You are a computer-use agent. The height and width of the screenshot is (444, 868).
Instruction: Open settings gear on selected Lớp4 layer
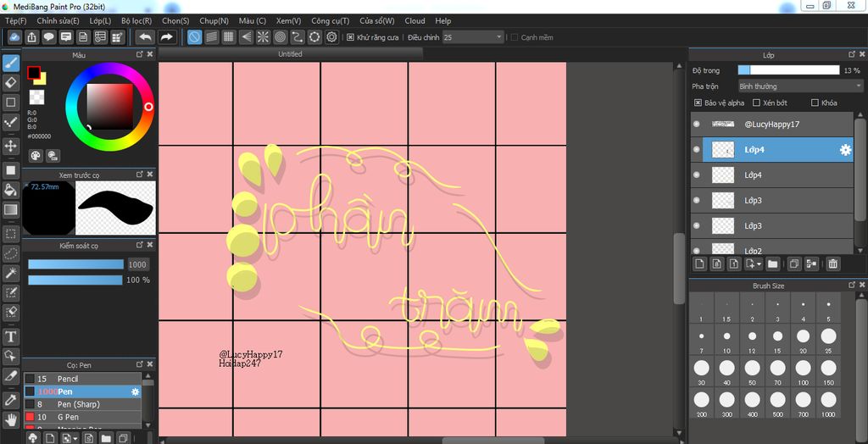click(x=845, y=149)
